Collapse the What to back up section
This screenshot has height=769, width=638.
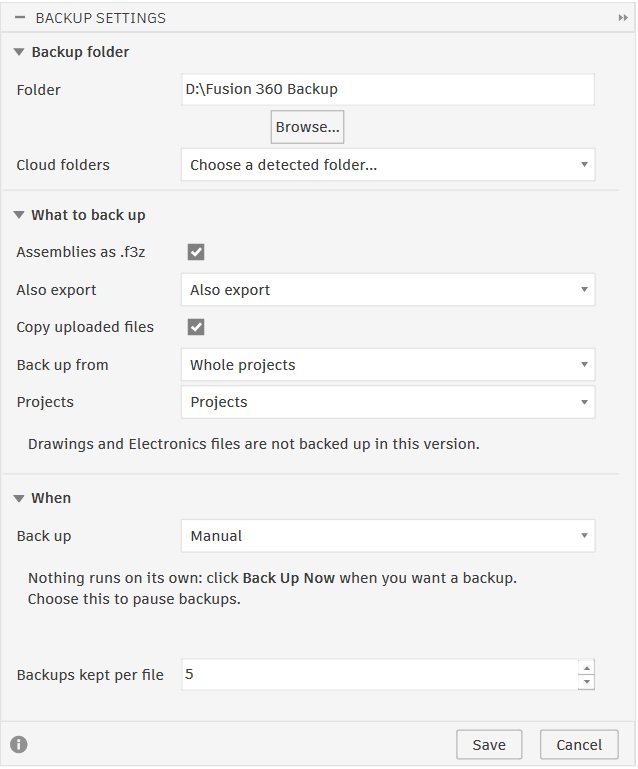tap(19, 215)
